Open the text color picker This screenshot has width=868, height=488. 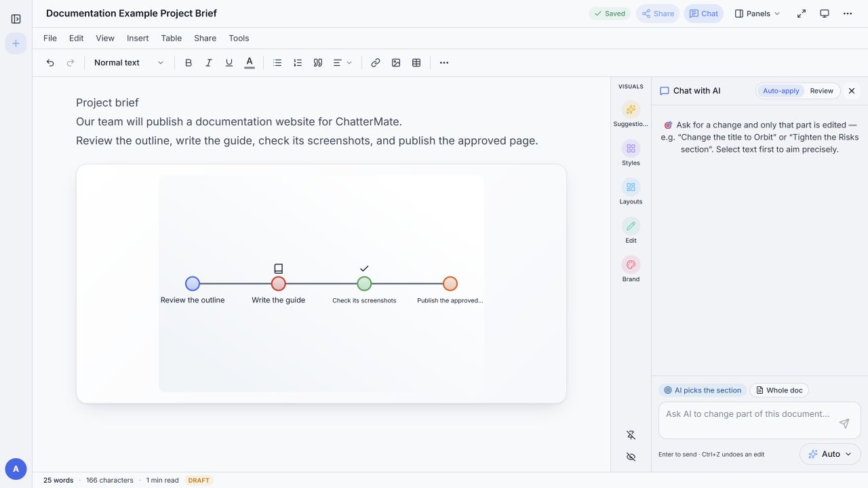pos(250,62)
